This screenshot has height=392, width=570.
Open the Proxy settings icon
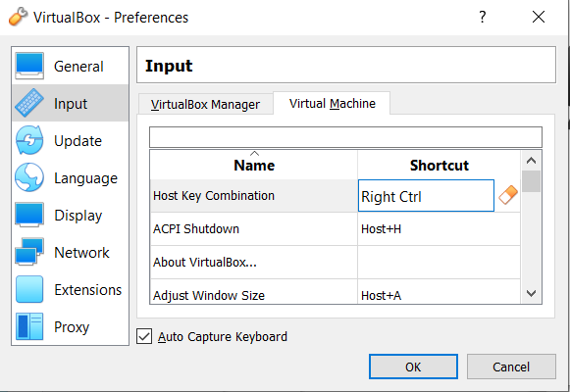(29, 326)
